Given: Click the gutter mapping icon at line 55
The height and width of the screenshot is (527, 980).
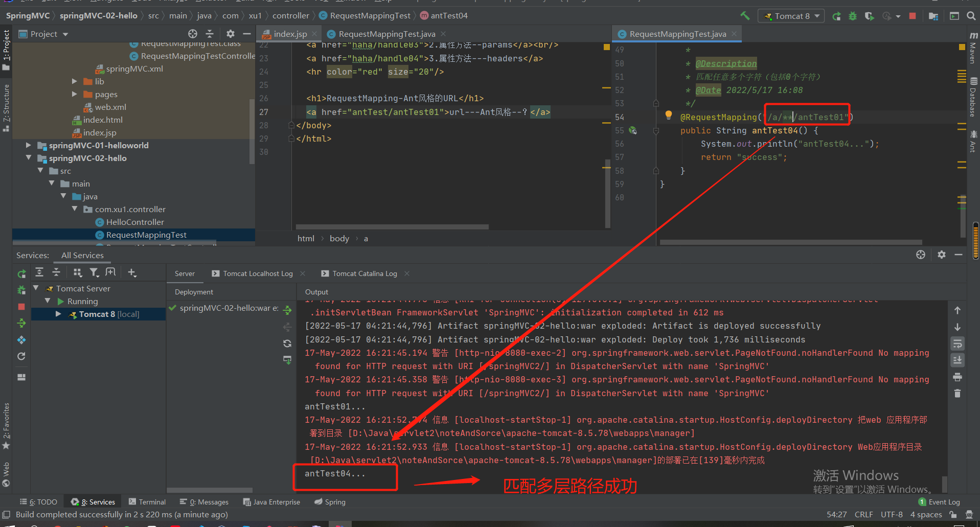Looking at the screenshot, I should click(x=633, y=130).
